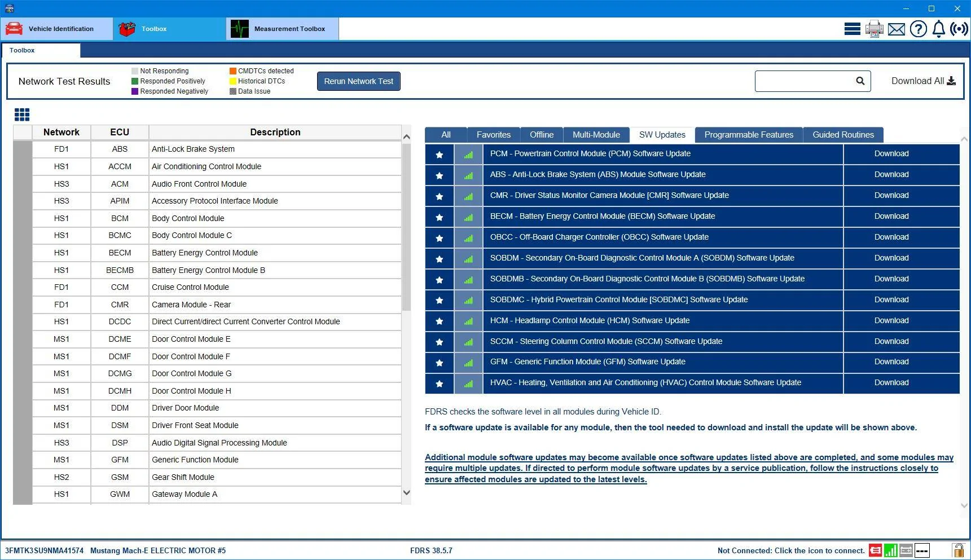Click the notifications bell icon
The image size is (971, 560).
(938, 29)
